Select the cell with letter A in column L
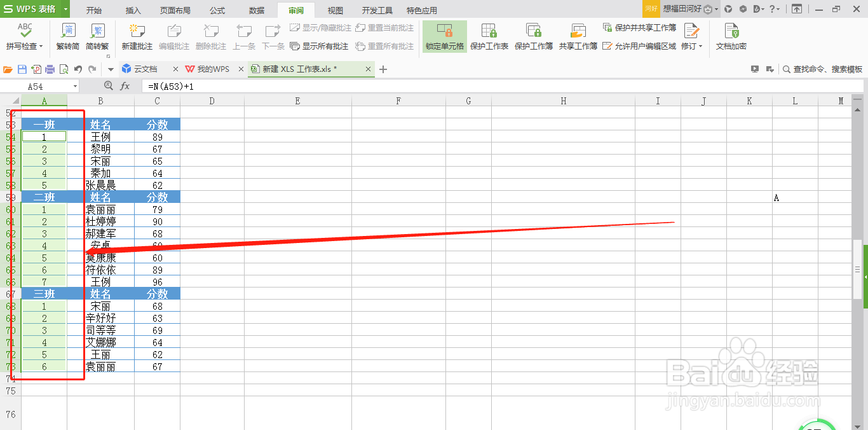The image size is (868, 430). click(796, 198)
